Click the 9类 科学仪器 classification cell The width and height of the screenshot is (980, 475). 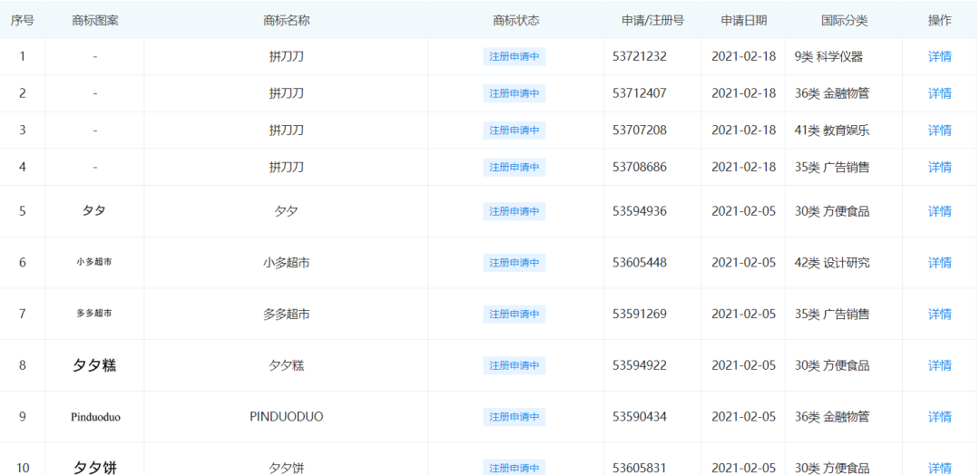(x=828, y=57)
